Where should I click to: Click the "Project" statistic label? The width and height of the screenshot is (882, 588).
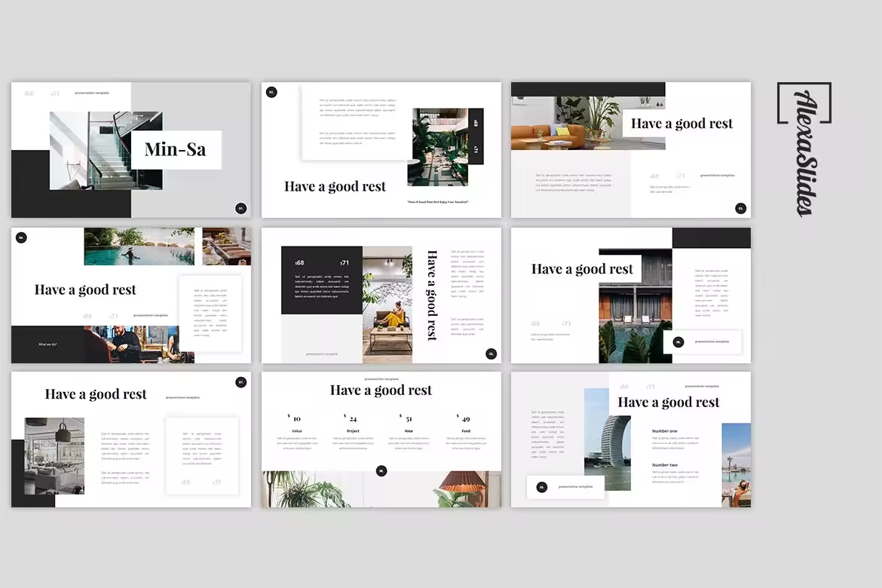353,431
